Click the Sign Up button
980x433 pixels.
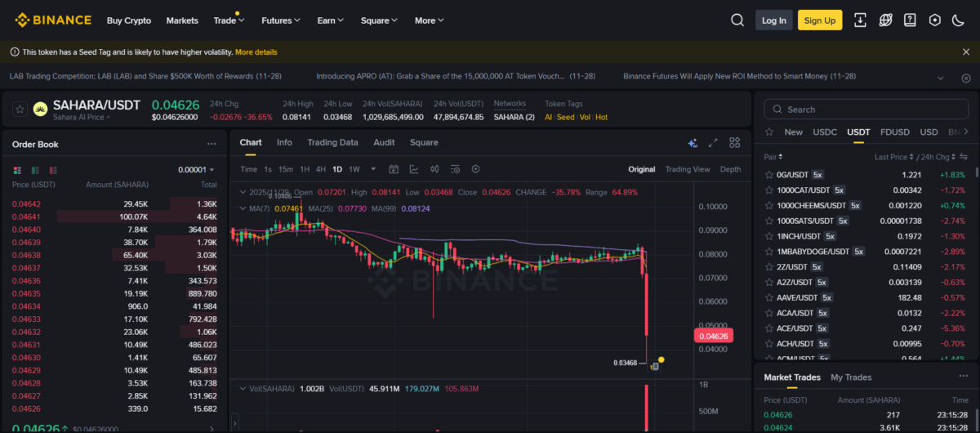click(x=819, y=20)
